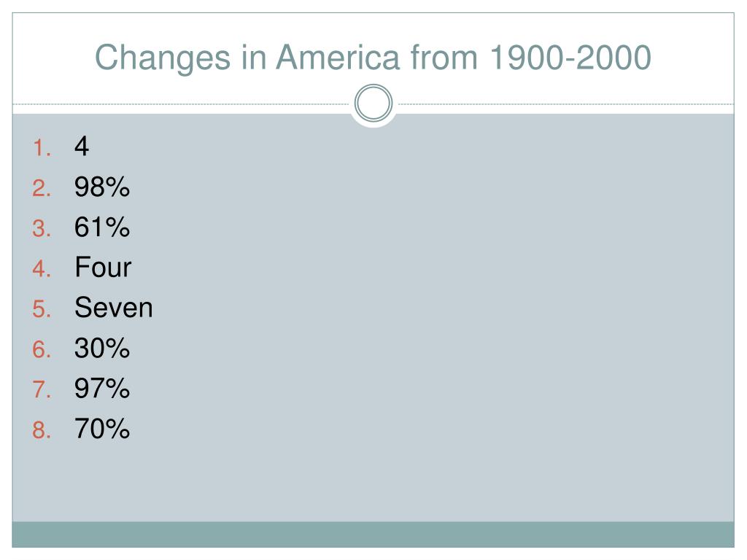Click the orange list number '2.'

[x=42, y=188]
